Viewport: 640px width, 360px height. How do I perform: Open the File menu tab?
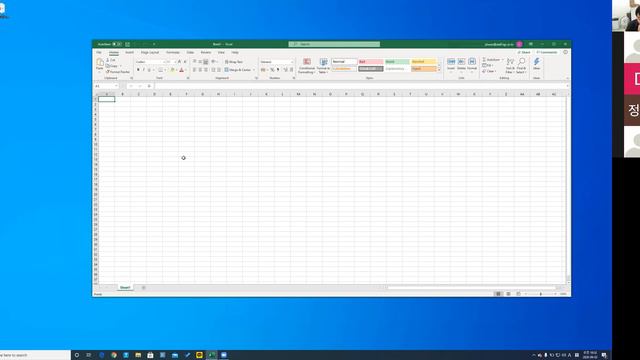click(99, 52)
